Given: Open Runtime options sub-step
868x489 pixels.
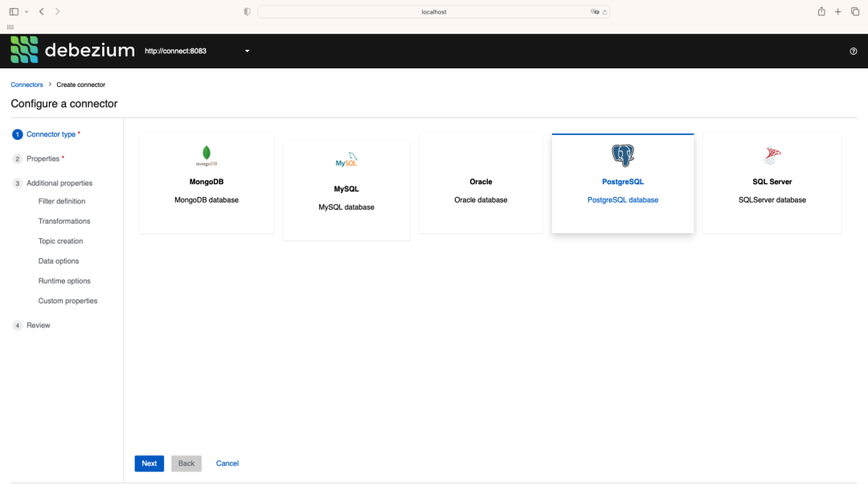Looking at the screenshot, I should tap(64, 281).
